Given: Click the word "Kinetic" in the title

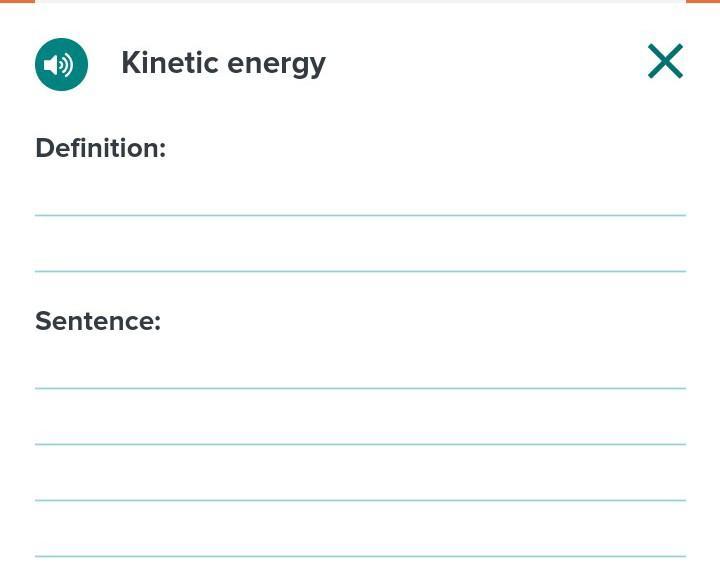Looking at the screenshot, I should point(169,63).
